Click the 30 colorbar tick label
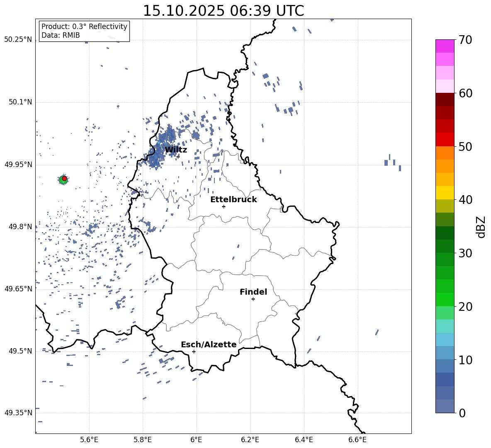Image resolution: width=491 pixels, height=448 pixels. click(466, 253)
